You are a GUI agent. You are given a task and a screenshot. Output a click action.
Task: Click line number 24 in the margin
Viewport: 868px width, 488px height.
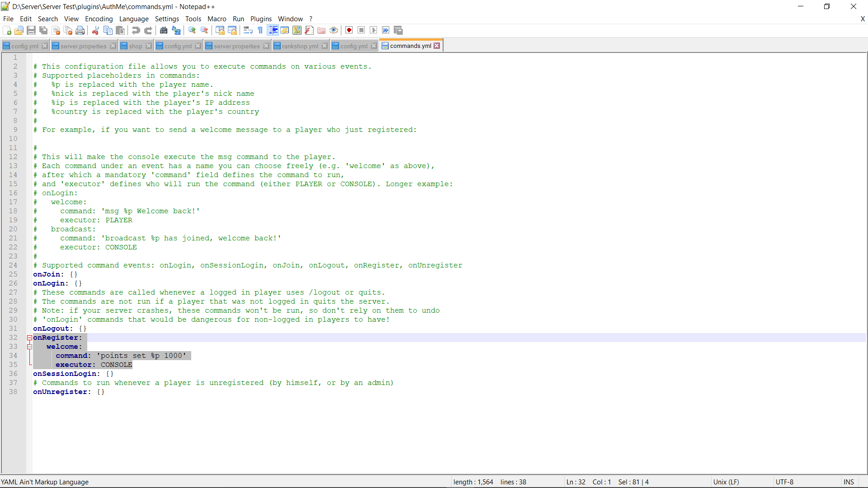tap(13, 265)
